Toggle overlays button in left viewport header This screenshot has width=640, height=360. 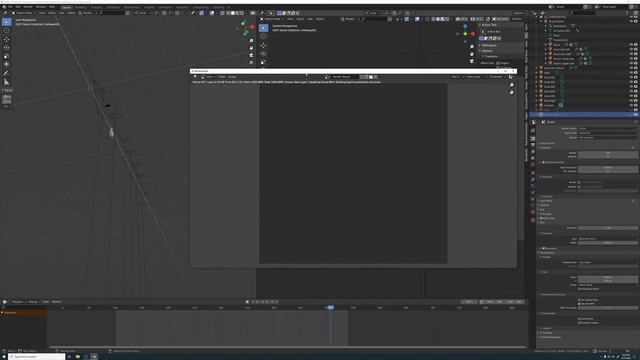212,13
